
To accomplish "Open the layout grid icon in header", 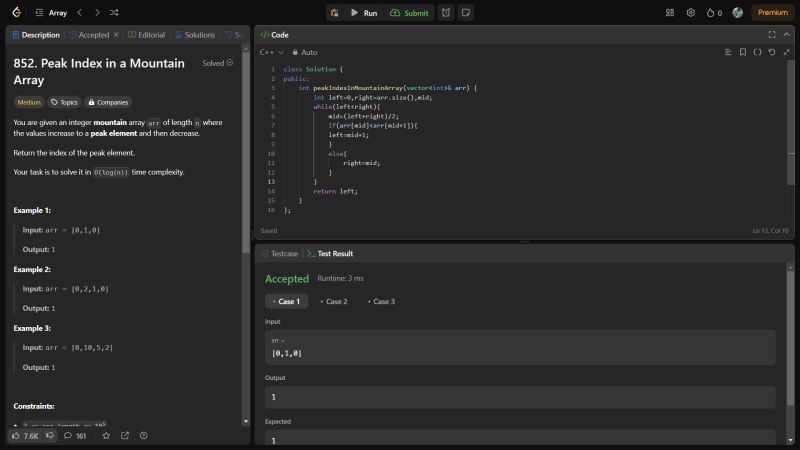I will pyautogui.click(x=669, y=13).
